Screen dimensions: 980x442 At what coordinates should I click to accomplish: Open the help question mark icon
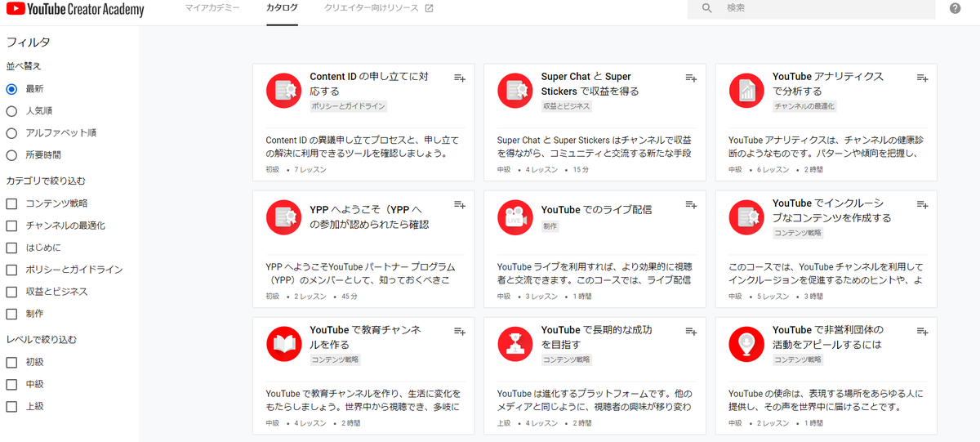click(955, 8)
